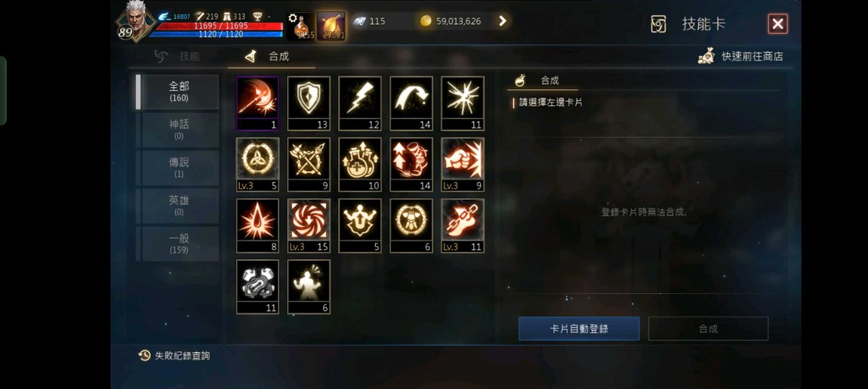Click the 卡片自動登錄 button
Screen dimensions: 868x389
point(579,329)
